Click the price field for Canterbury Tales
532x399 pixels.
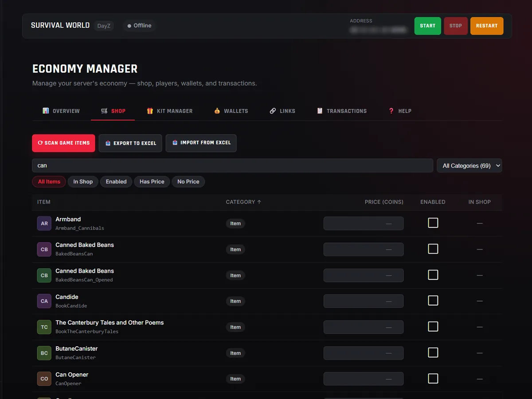click(x=364, y=327)
